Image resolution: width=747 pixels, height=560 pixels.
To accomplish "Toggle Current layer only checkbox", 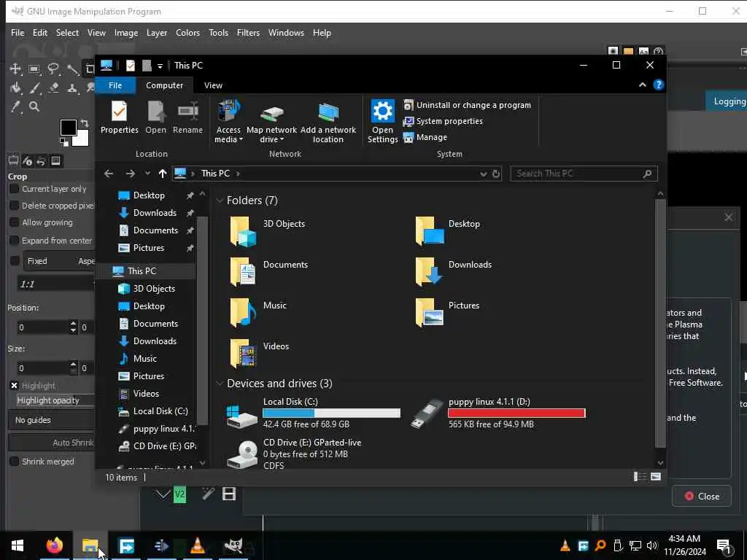I will [15, 189].
